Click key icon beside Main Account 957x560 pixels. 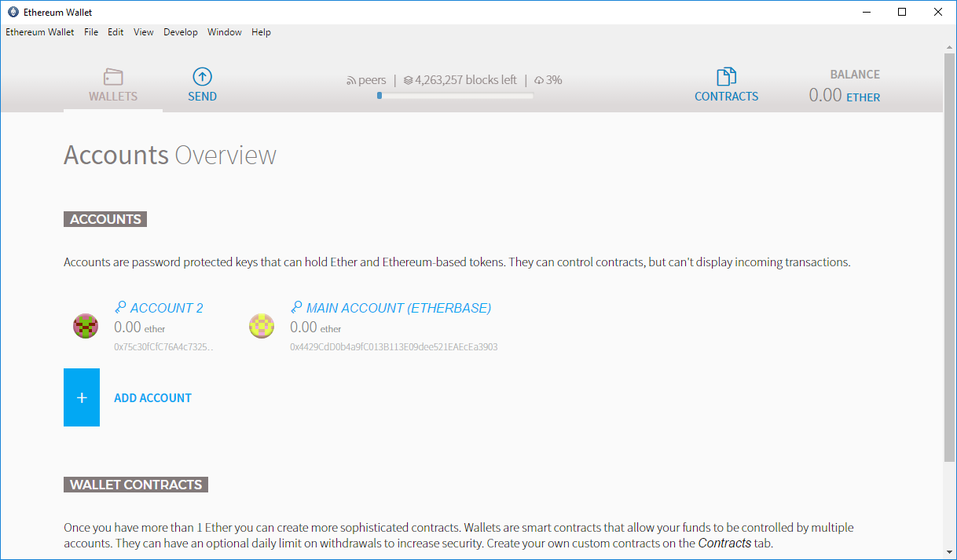(296, 307)
